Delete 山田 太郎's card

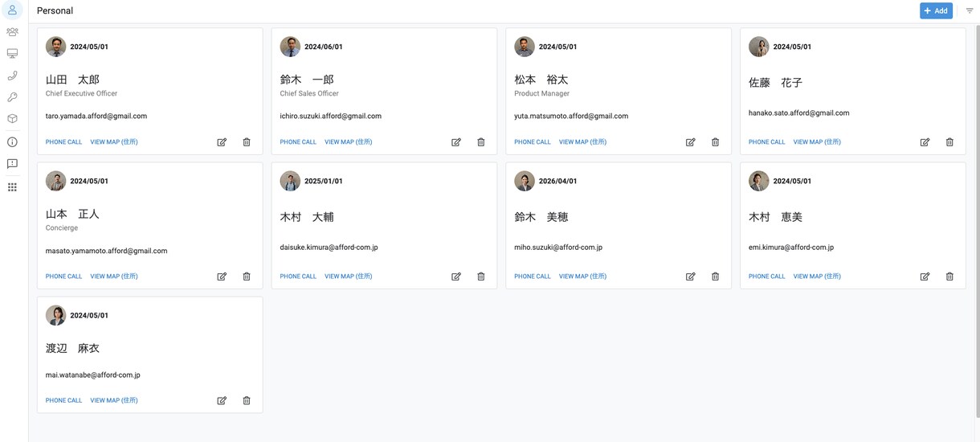[x=247, y=142]
